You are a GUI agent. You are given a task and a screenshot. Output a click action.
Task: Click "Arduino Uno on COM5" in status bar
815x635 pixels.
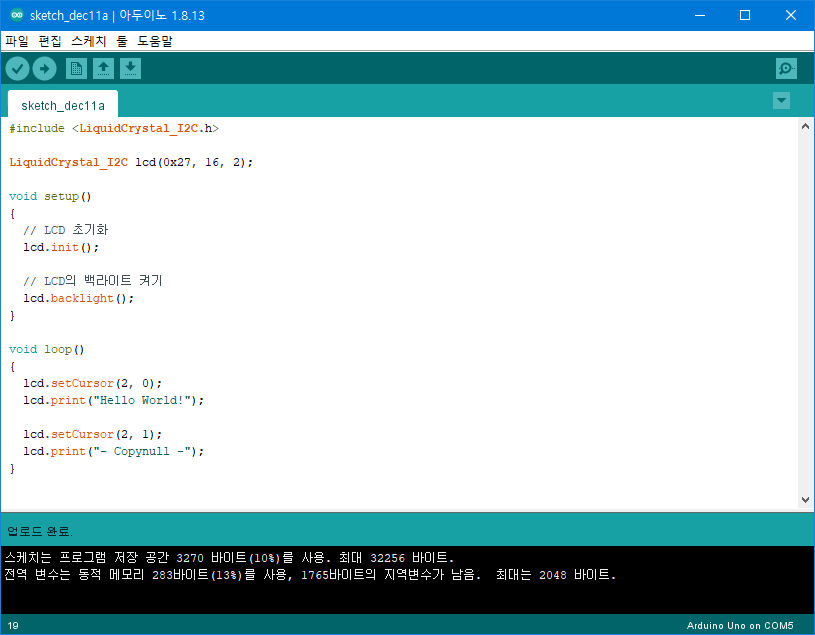[x=740, y=626]
